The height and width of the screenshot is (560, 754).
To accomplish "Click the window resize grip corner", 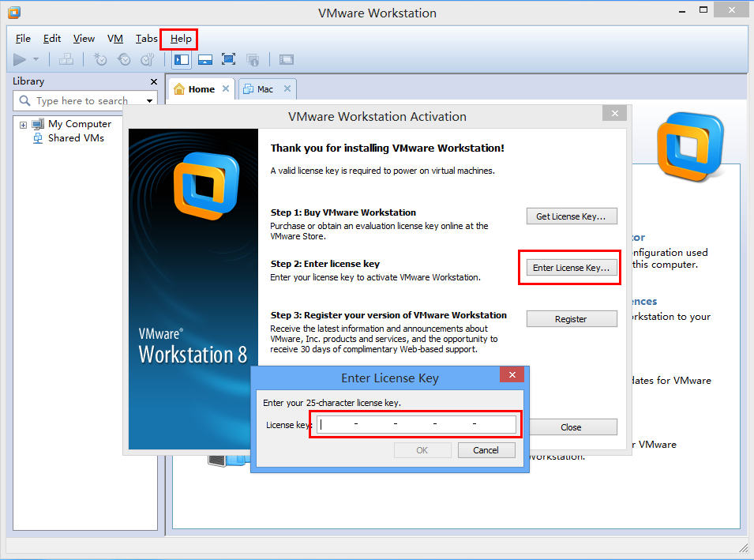I will tap(744, 547).
